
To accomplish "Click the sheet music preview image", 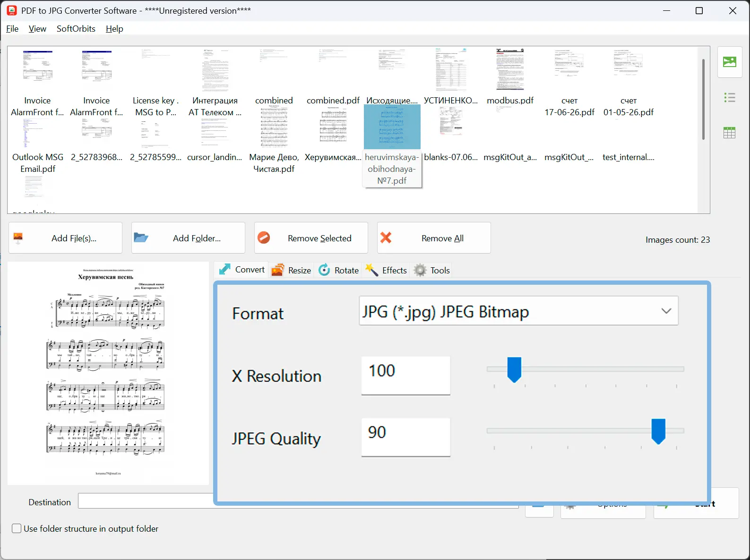I will (108, 373).
